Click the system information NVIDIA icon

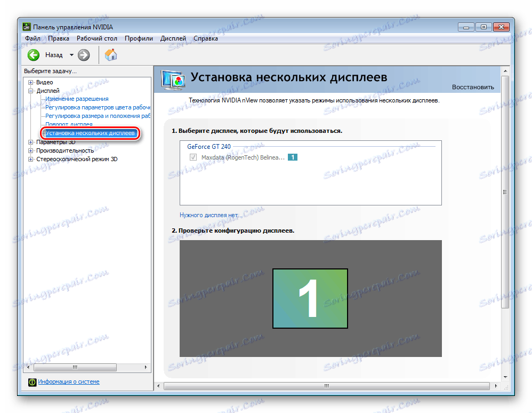[x=32, y=382]
